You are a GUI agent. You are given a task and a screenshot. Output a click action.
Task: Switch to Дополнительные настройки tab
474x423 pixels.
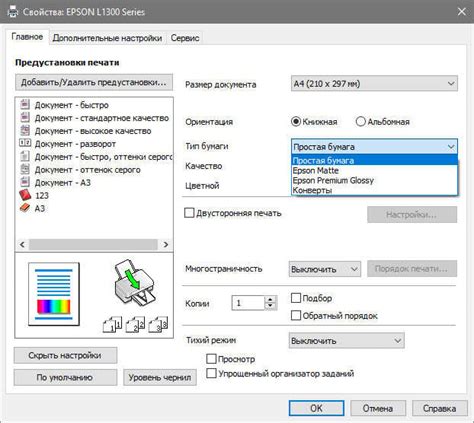(x=107, y=38)
